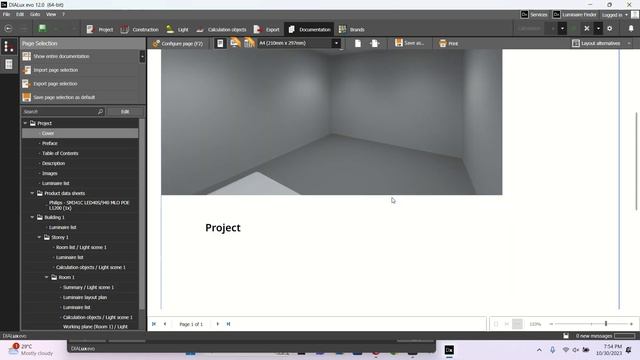Select the portrait page orientation icon

220,43
